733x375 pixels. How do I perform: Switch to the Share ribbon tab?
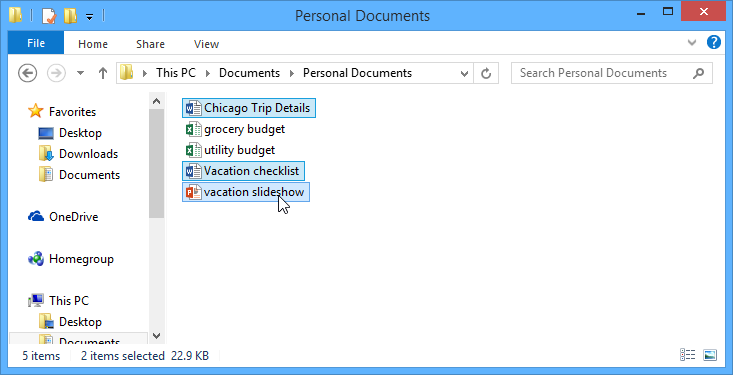pos(150,44)
